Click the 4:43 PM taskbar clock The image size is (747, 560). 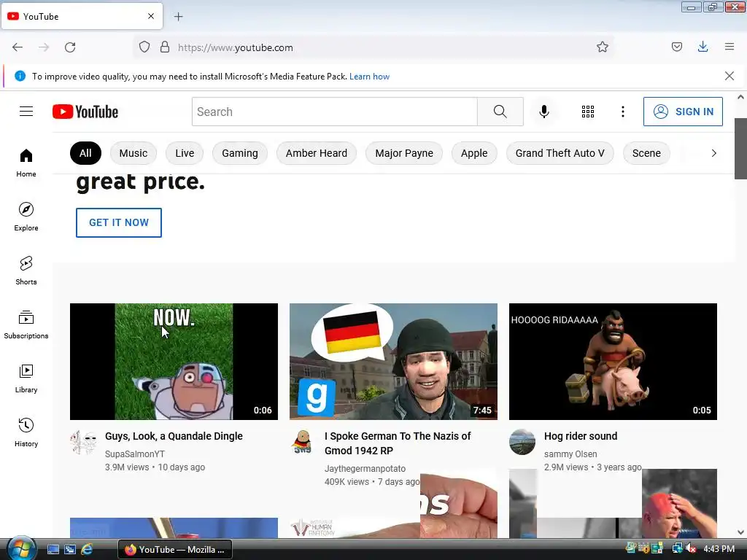tap(719, 549)
